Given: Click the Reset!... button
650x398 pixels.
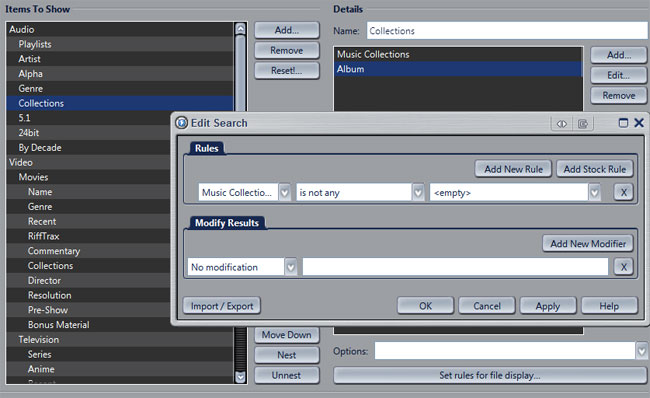Looking at the screenshot, I should tap(287, 70).
